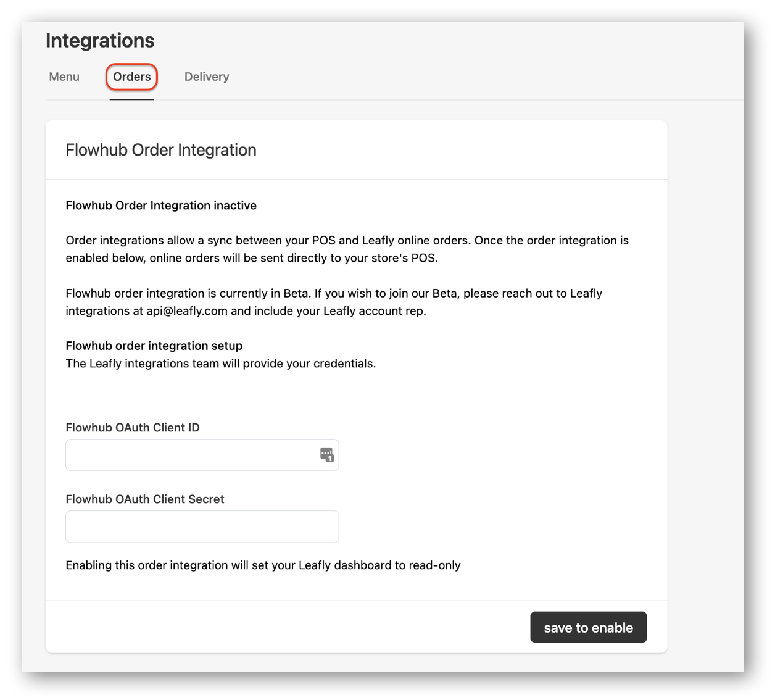Click the 'Flowhub Order Integration inactive' status text

(160, 206)
